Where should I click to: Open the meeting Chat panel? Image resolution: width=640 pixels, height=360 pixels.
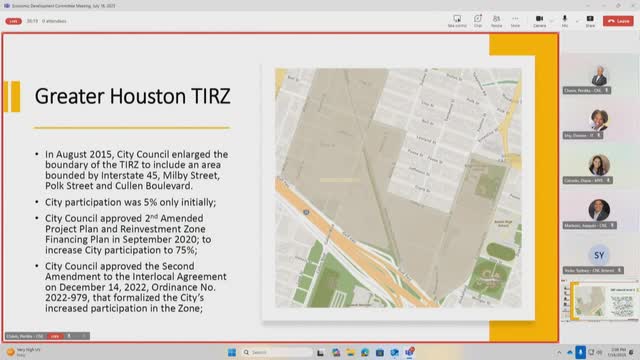click(x=478, y=21)
